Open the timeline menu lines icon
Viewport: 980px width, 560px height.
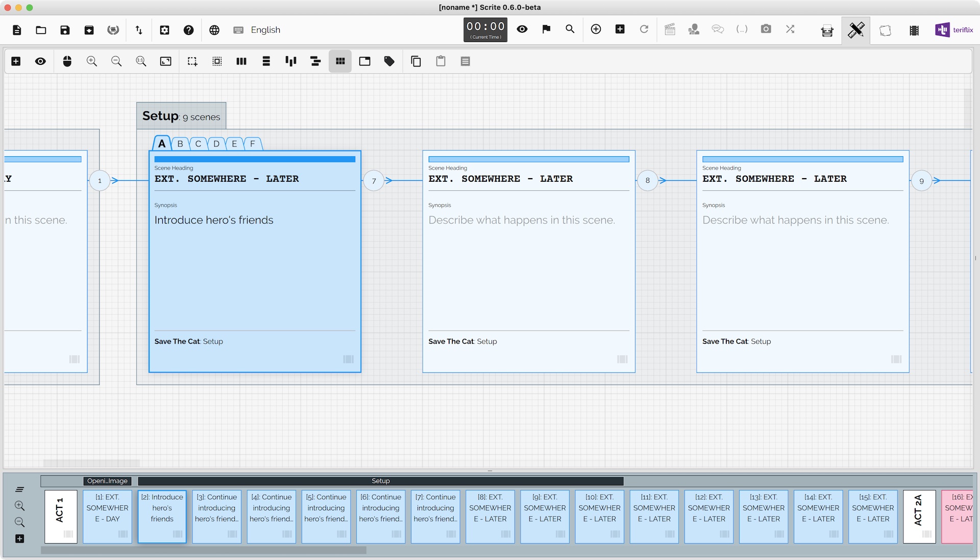(19, 489)
